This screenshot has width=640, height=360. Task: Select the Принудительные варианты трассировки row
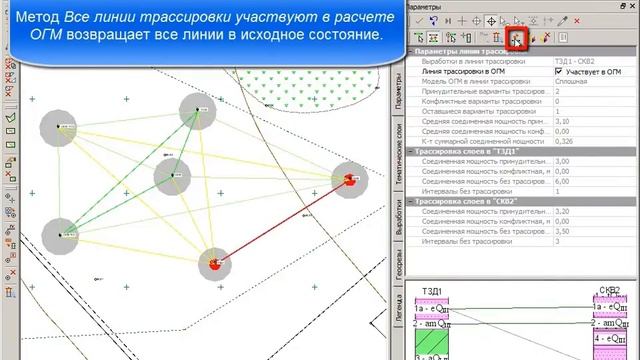[521, 91]
